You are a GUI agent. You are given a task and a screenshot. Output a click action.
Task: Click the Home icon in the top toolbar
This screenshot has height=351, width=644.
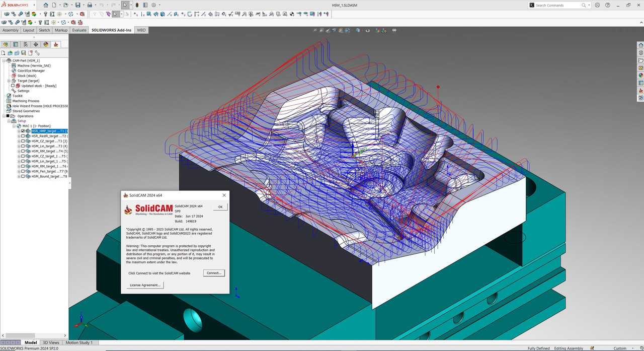(46, 5)
